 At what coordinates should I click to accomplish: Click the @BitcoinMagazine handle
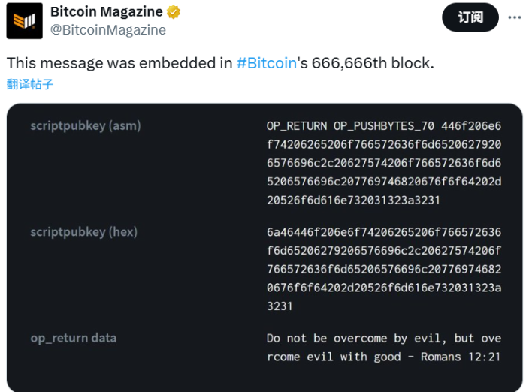[x=108, y=29]
